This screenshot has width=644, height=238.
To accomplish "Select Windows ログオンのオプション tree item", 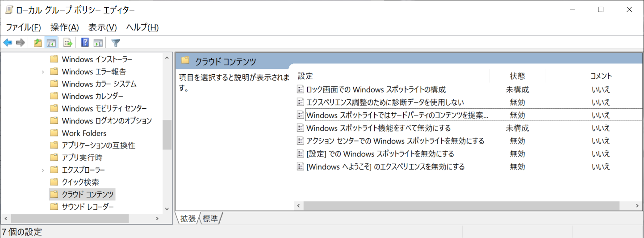I will pos(107,121).
